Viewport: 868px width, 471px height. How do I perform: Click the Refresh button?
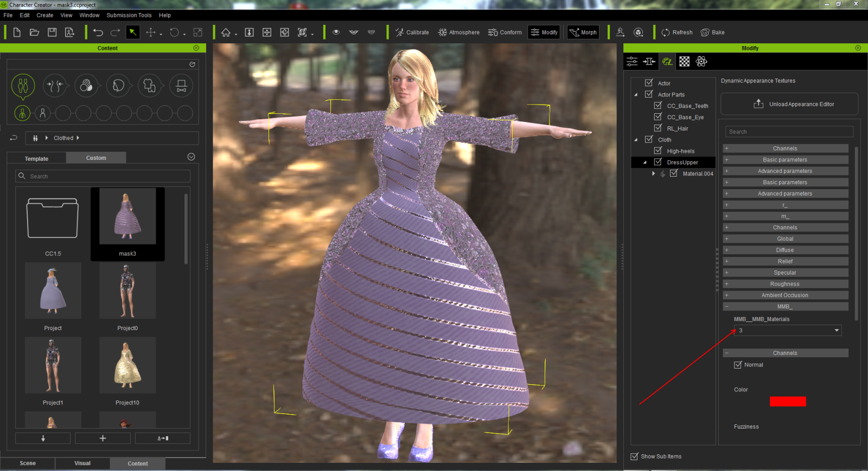(677, 33)
